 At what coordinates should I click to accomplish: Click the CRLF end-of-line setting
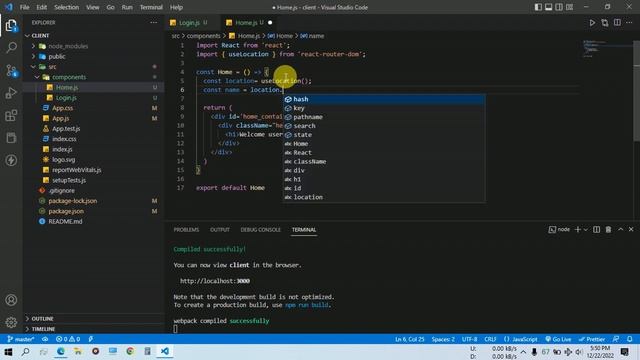(490, 339)
